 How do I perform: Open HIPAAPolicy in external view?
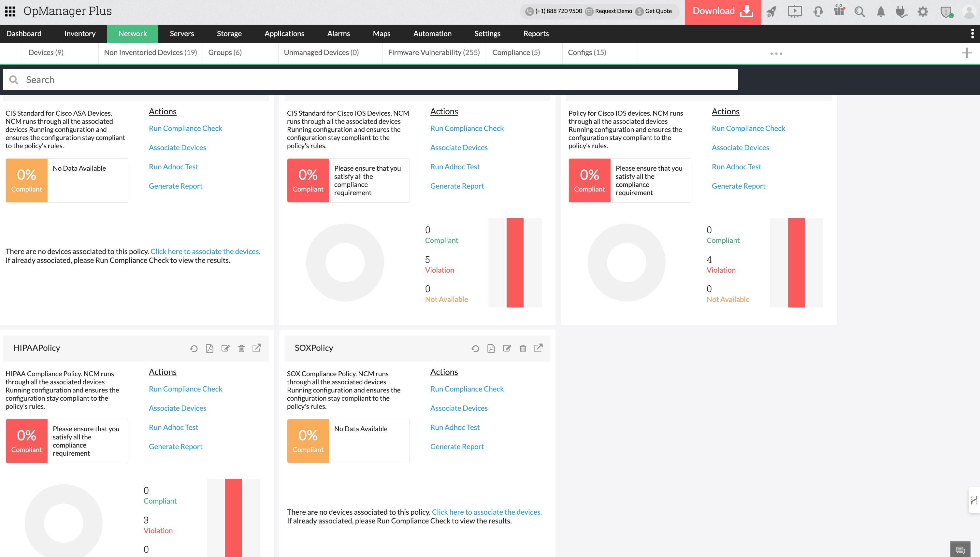[x=257, y=348]
